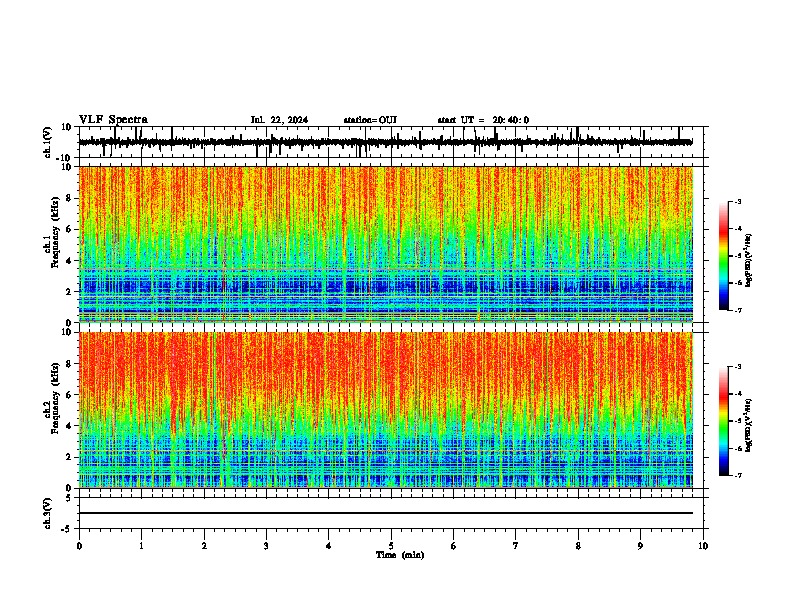Screen dimensions: 792x612
Task: Click the "VLF Spectra" plot title
Action: pyautogui.click(x=113, y=120)
